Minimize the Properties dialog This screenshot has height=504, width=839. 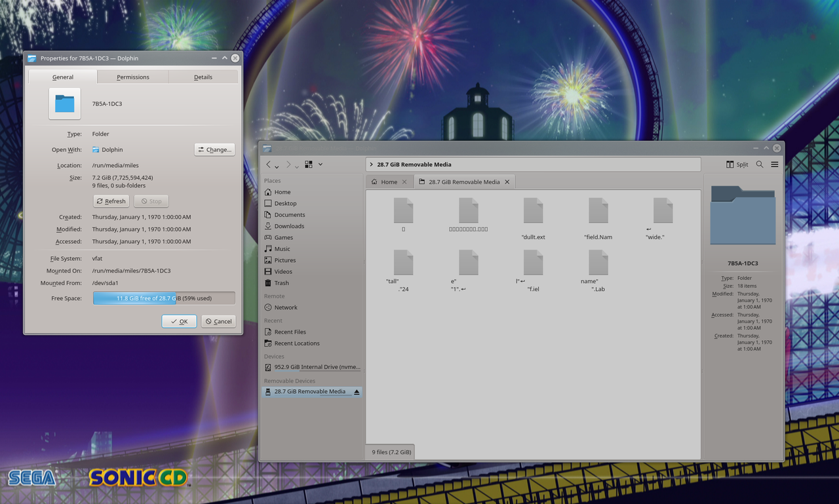point(214,58)
